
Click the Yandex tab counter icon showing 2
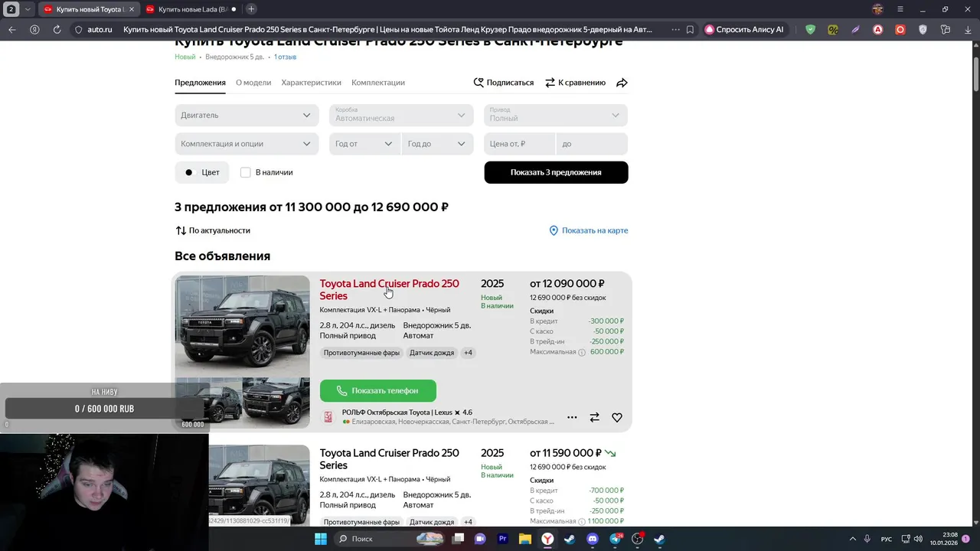[x=11, y=9]
